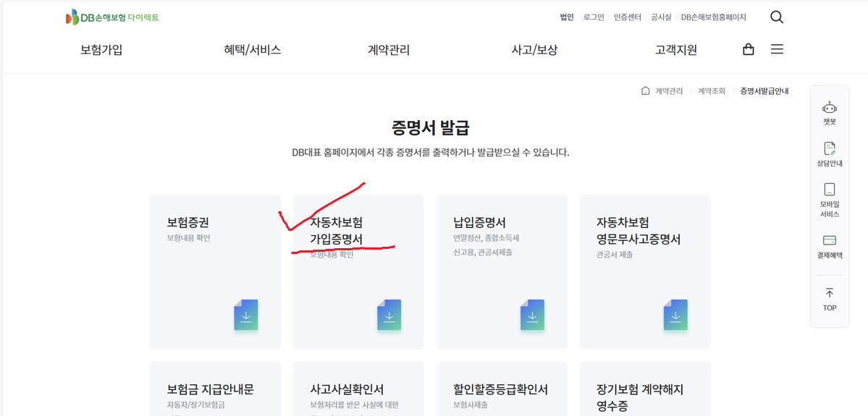Open the 모바일 서비스 phone icon

coord(829,190)
